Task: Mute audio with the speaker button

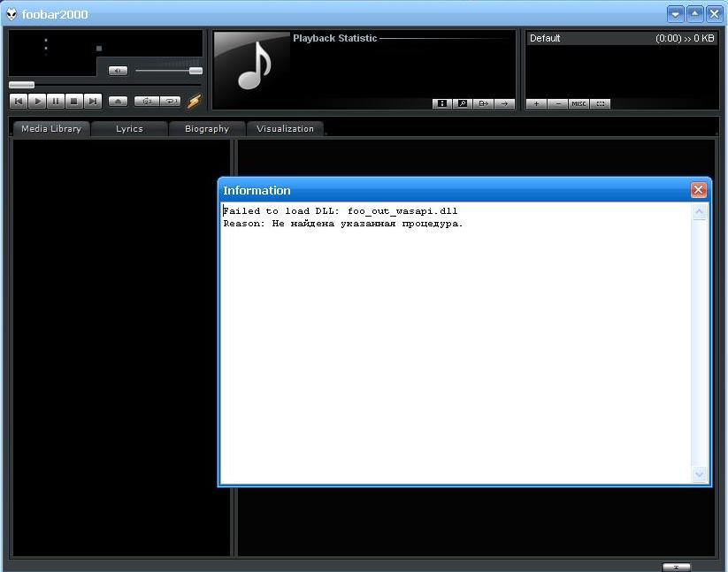Action: (118, 71)
